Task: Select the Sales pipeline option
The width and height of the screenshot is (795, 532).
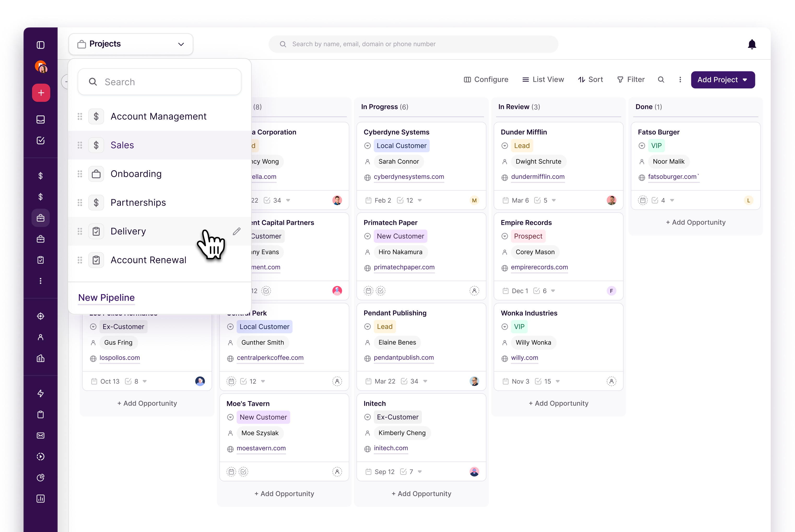Action: tap(122, 145)
